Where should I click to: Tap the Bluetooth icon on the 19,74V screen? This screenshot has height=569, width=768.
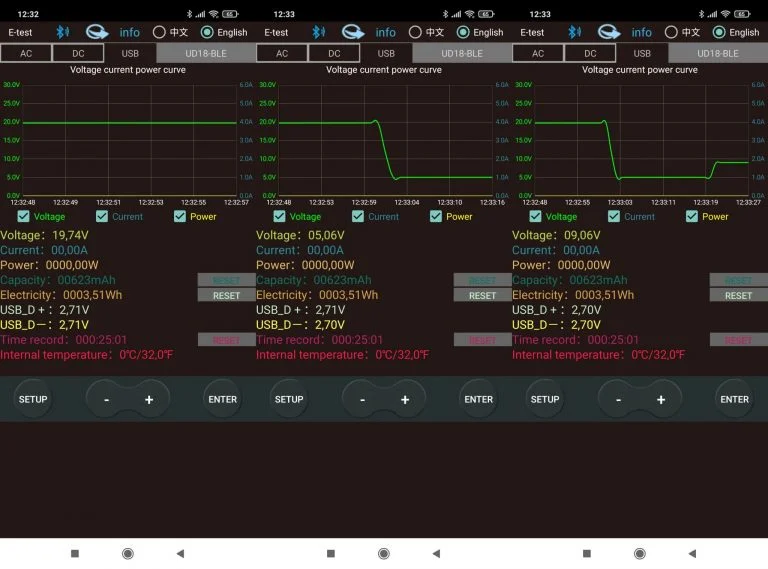pyautogui.click(x=62, y=32)
